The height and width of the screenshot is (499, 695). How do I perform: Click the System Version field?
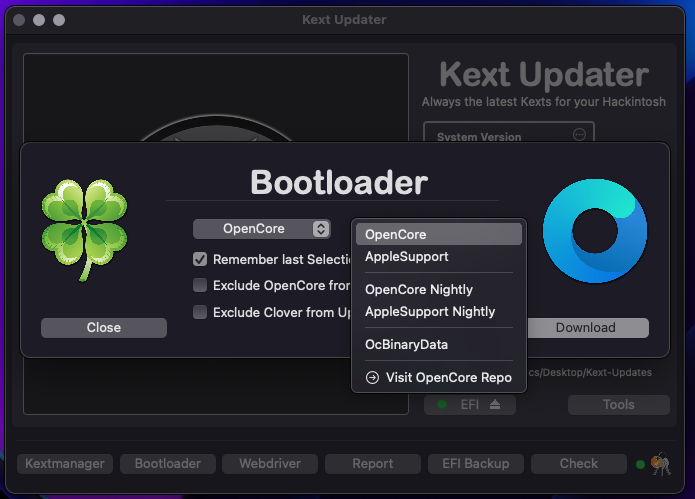tap(509, 132)
